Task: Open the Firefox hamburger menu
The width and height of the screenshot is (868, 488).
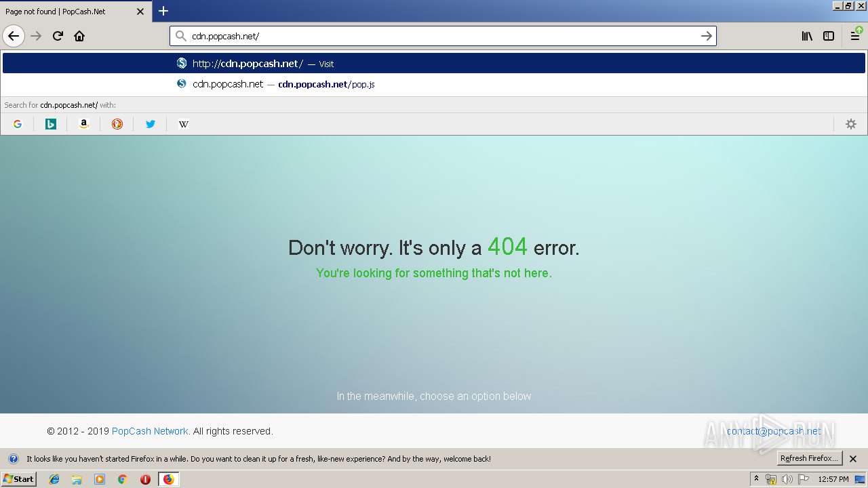Action: (x=856, y=36)
